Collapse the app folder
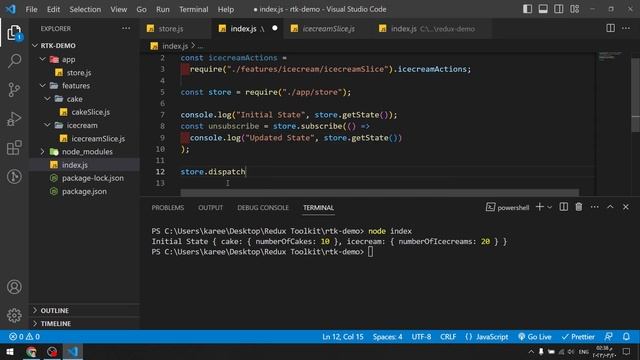The width and height of the screenshot is (640, 360). click(x=42, y=59)
